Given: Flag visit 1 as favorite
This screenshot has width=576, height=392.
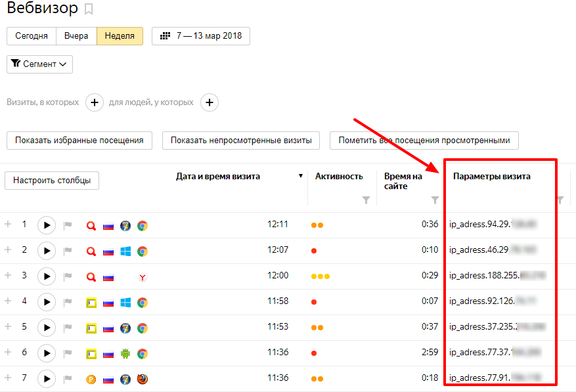Looking at the screenshot, I should point(68,225).
